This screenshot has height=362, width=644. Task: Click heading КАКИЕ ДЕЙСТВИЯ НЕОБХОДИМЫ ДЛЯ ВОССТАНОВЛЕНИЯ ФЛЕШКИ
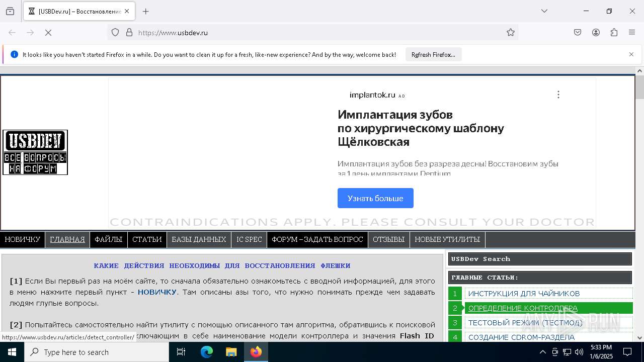pyautogui.click(x=222, y=265)
